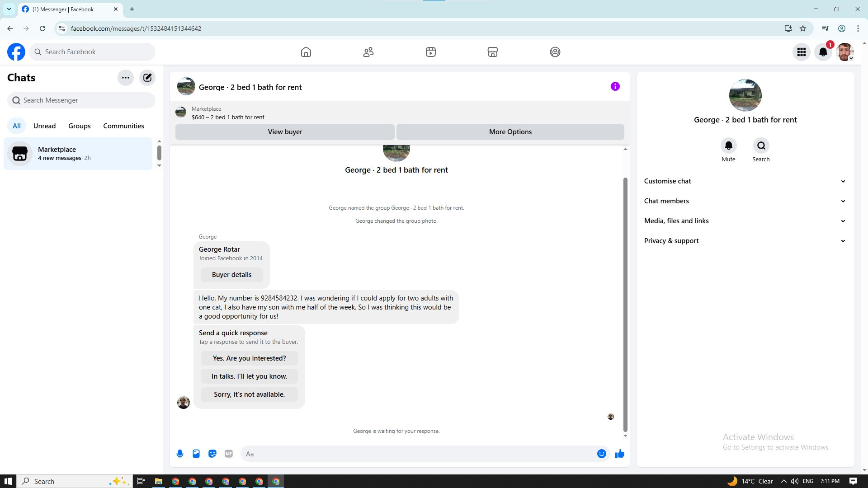Toggle the purple conversation information button
Viewport: 868px width, 488px height.
pyautogui.click(x=615, y=86)
